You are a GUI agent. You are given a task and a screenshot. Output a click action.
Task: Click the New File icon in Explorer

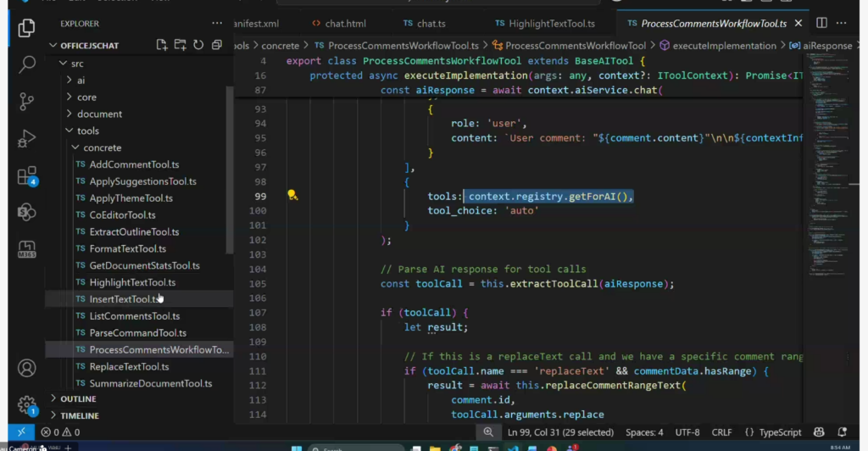point(162,45)
